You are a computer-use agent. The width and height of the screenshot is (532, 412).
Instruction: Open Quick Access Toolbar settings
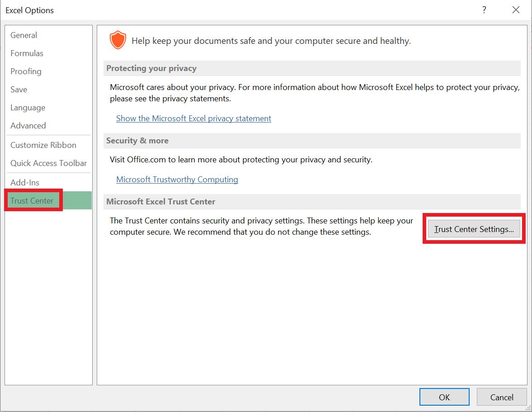tap(48, 163)
